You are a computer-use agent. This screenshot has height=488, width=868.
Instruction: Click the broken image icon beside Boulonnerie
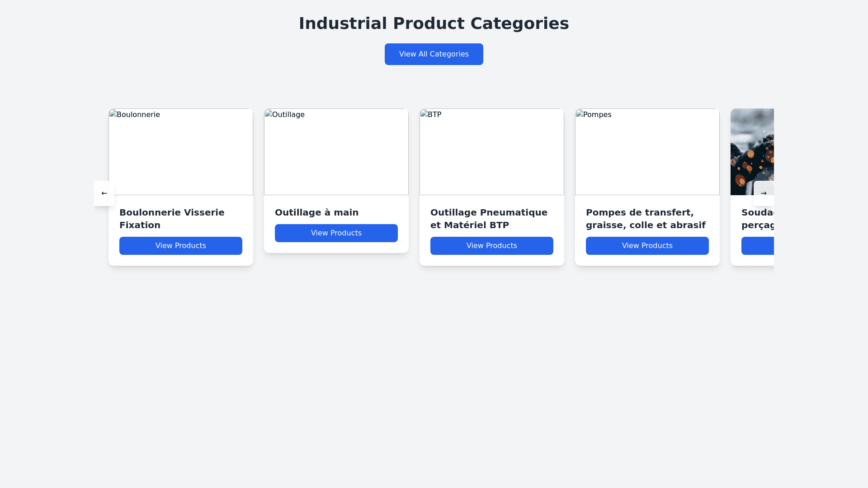point(113,114)
